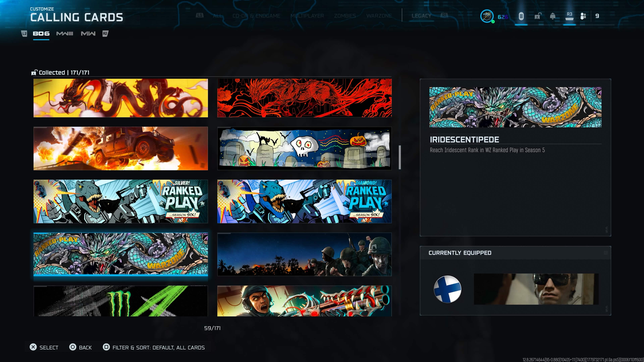This screenshot has width=644, height=362.
Task: Click the Iridescentipede preview image
Action: [x=516, y=107]
